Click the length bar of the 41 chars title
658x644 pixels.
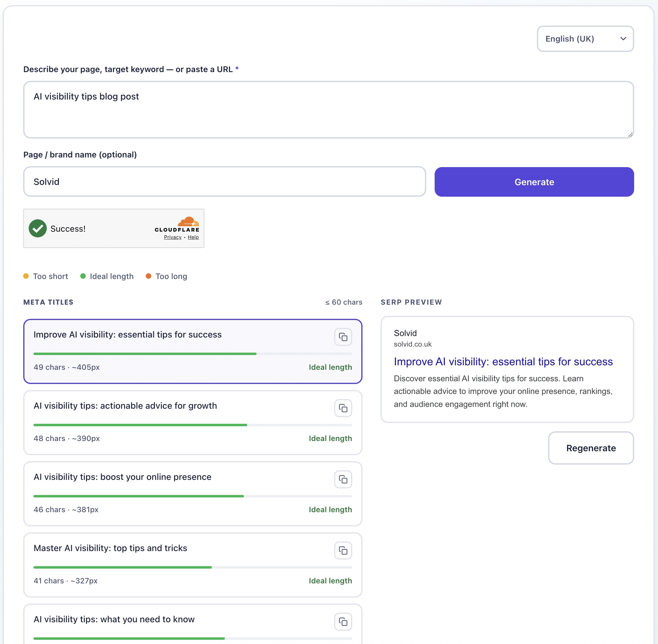[x=193, y=567]
